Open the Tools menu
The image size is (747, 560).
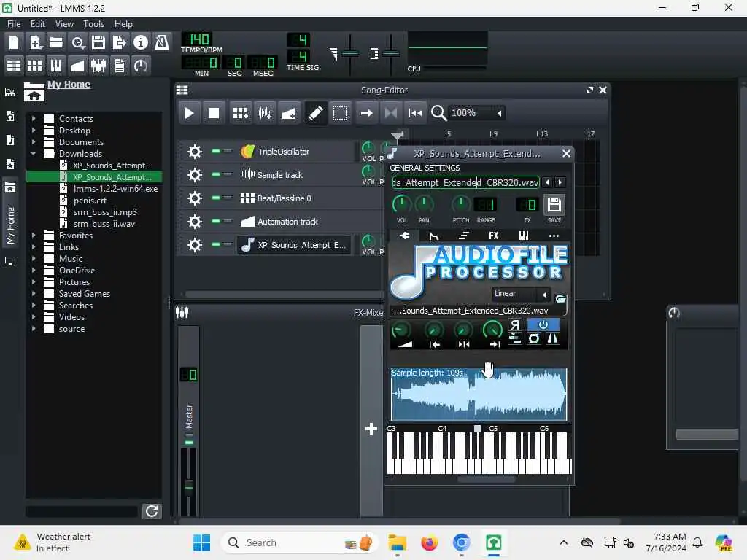point(93,24)
